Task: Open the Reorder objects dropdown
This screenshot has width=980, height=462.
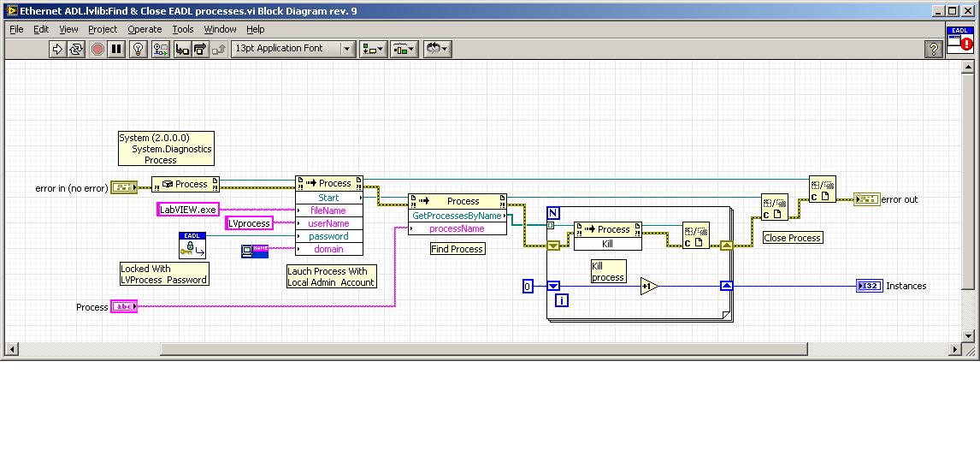Action: 437,50
